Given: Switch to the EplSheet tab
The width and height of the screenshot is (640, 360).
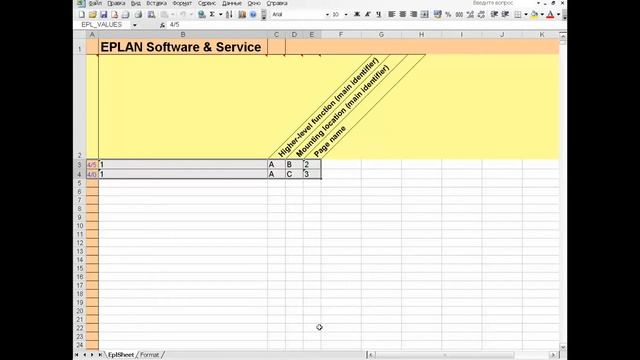Looking at the screenshot, I should [121, 355].
